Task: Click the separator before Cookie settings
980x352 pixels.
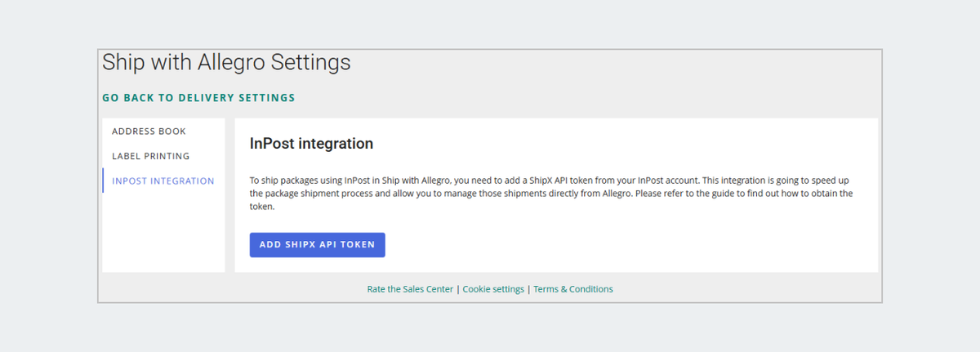Action: [x=458, y=289]
